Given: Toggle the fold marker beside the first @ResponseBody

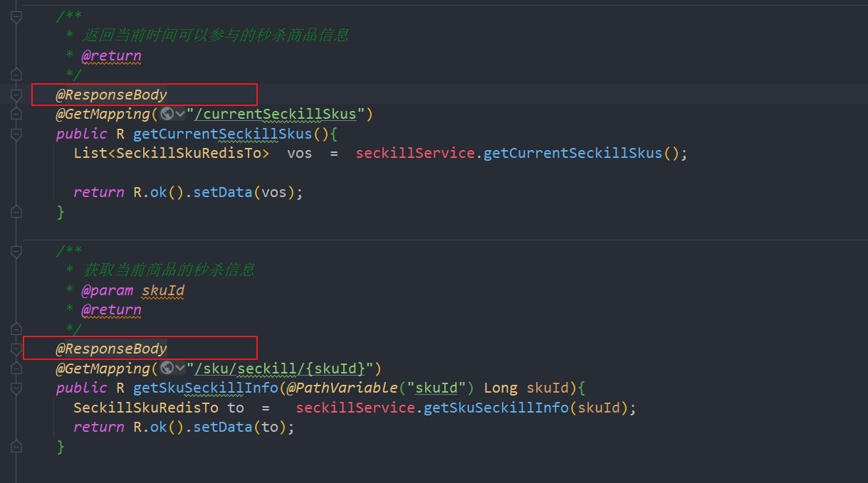Looking at the screenshot, I should 16,94.
